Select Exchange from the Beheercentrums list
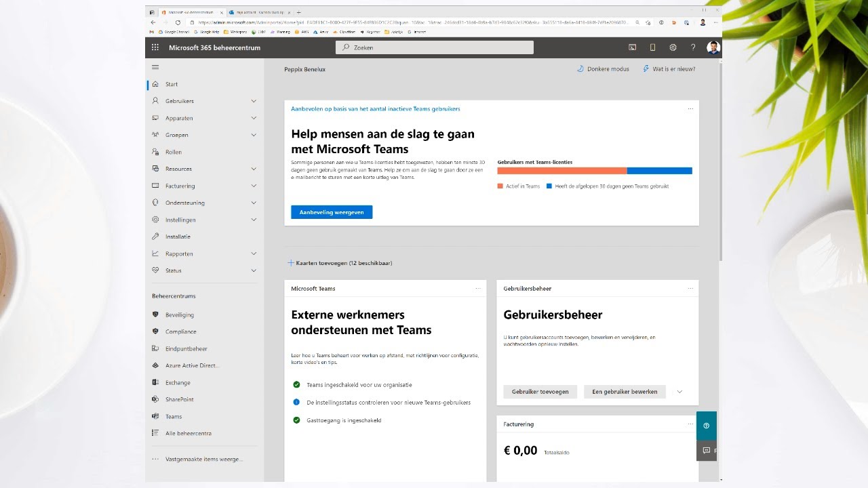This screenshot has width=868, height=488. [x=178, y=382]
